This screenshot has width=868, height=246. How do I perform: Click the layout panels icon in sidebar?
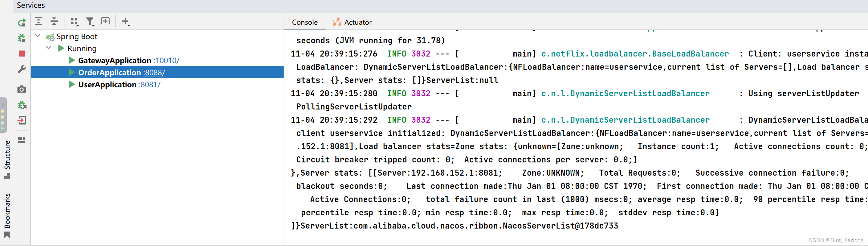coord(22,140)
